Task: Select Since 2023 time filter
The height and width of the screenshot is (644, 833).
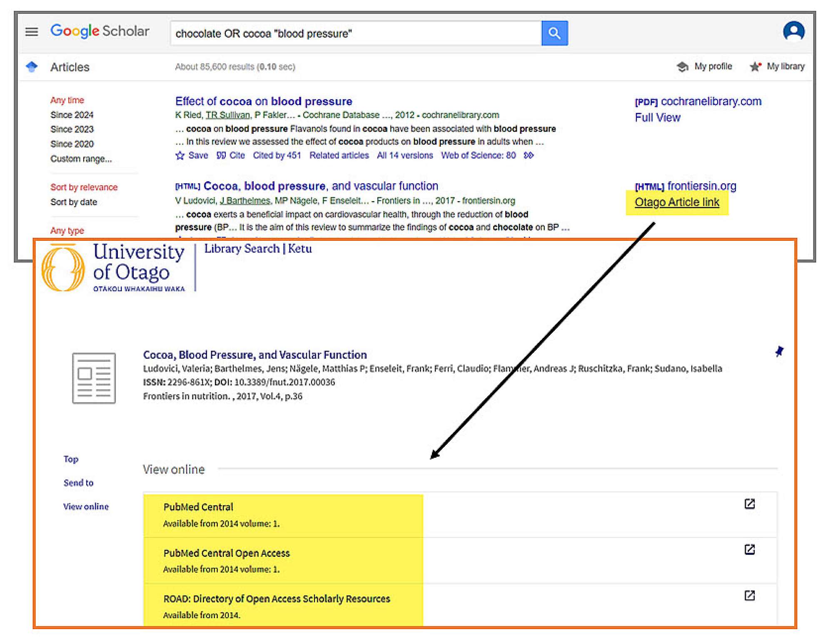Action: [x=72, y=129]
